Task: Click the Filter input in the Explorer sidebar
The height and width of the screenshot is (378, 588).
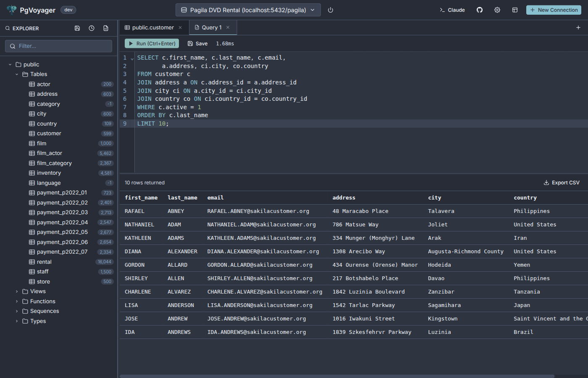Action: coord(58,46)
